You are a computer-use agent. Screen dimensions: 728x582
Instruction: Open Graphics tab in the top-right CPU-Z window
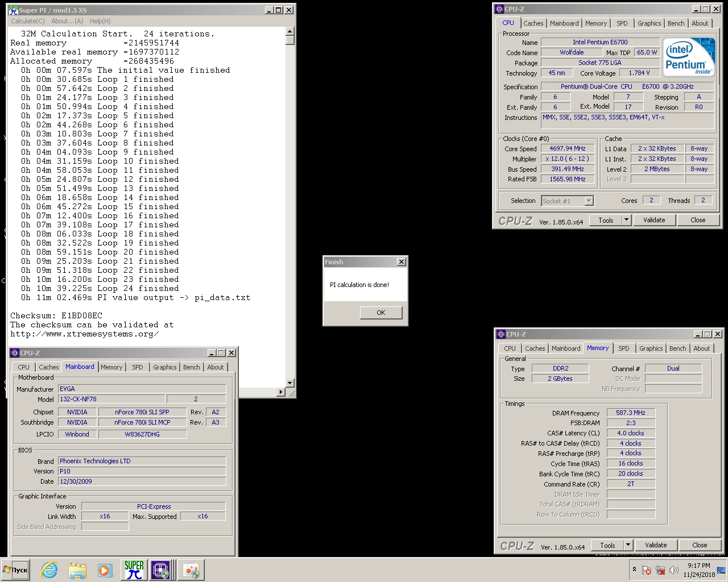[x=650, y=23]
